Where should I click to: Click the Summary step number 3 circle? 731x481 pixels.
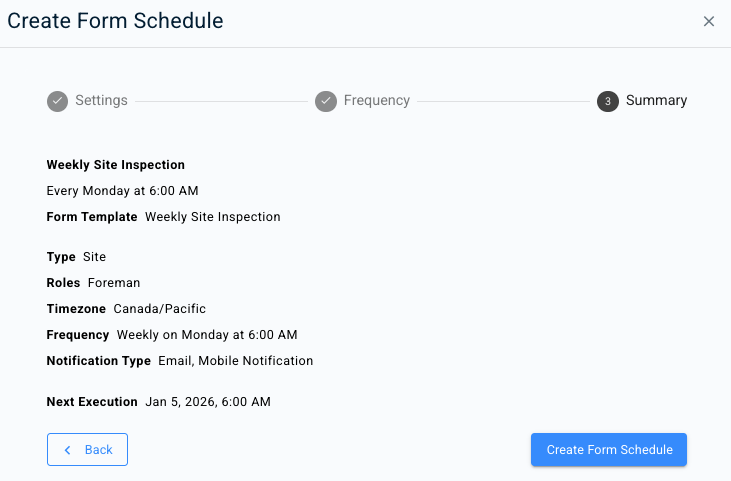(607, 101)
